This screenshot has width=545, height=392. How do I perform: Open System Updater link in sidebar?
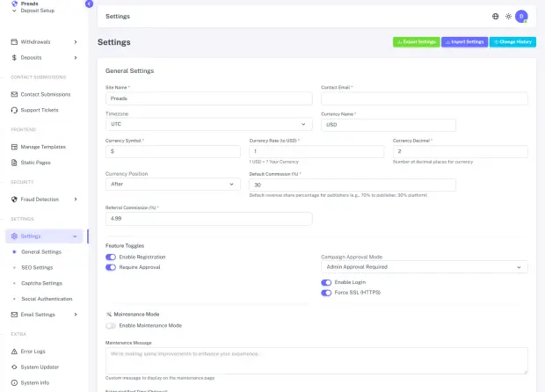(x=40, y=367)
